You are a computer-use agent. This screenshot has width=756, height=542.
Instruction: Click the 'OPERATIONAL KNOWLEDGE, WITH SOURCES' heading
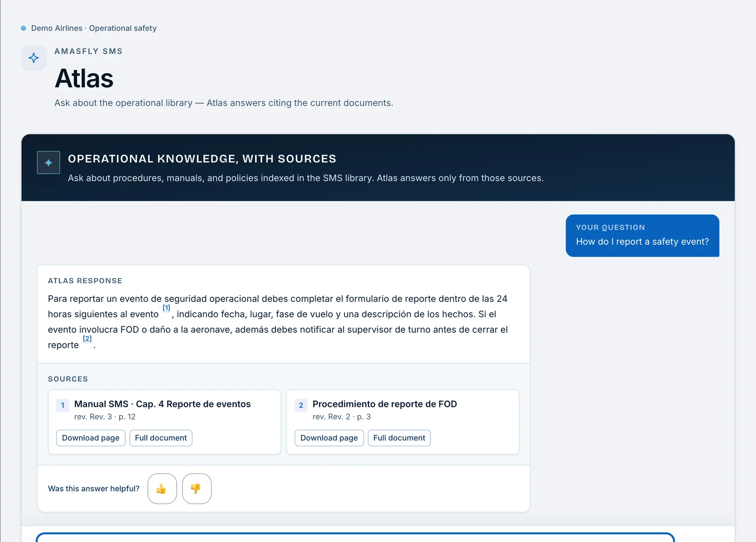202,159
